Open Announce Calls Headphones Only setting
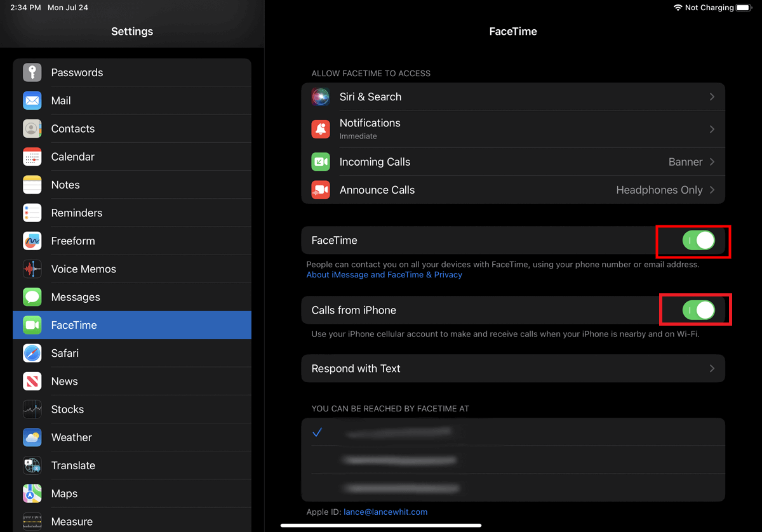This screenshot has height=532, width=762. (664, 190)
